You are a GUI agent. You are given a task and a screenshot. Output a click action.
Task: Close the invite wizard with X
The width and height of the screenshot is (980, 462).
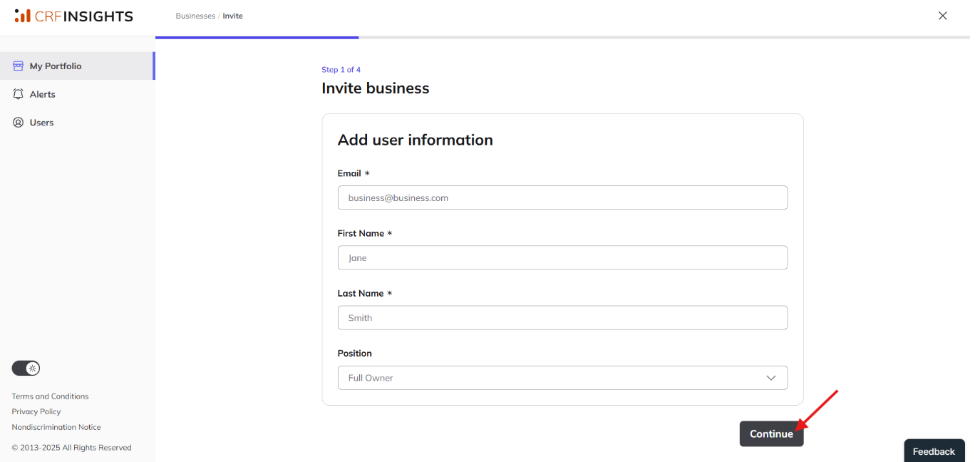point(942,16)
